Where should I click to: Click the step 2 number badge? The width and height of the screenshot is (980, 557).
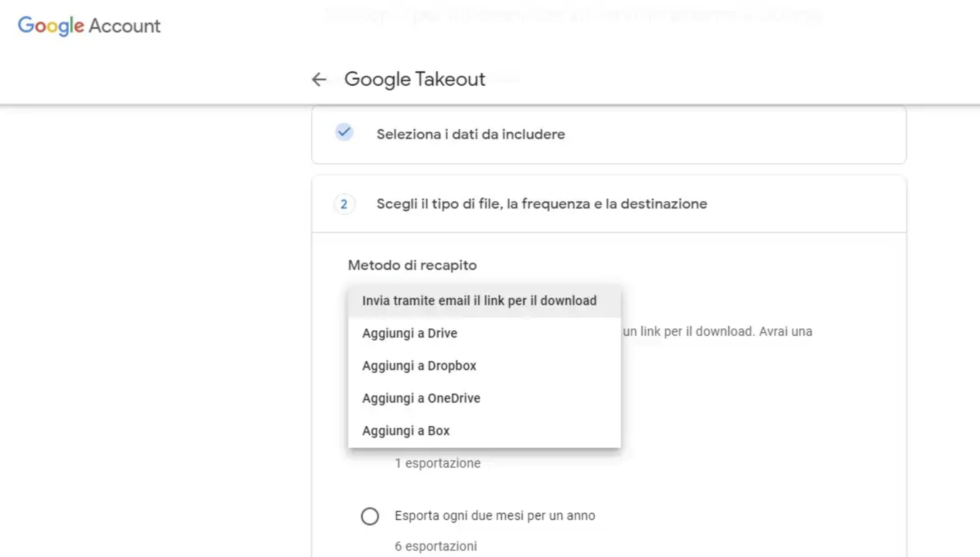[x=344, y=204]
